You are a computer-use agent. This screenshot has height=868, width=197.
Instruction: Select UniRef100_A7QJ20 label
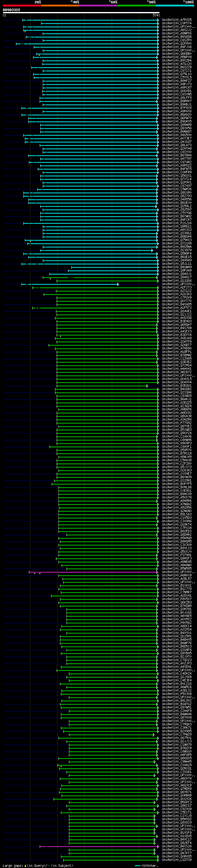(177, 64)
